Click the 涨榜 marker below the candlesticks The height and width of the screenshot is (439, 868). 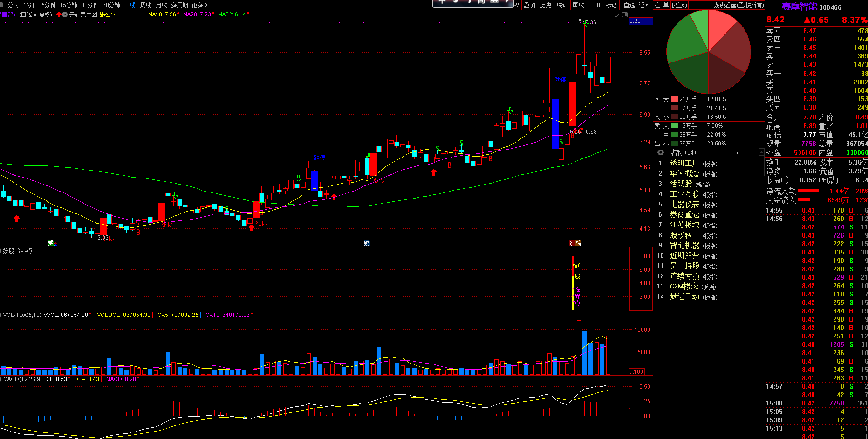click(575, 243)
